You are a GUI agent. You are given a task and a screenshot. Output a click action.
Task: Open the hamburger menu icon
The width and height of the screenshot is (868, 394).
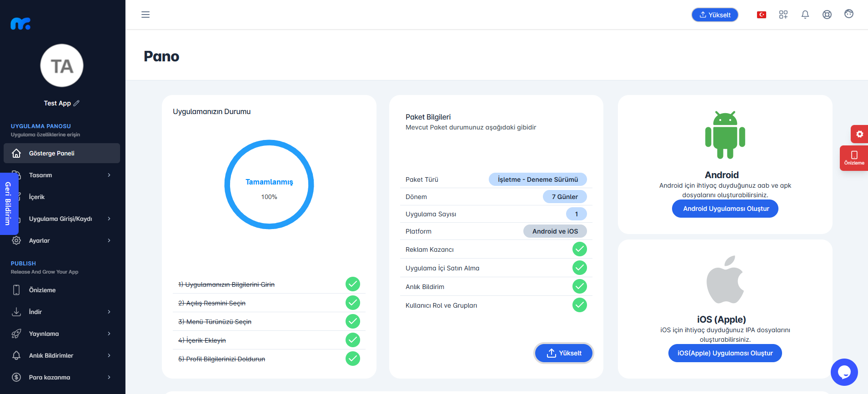pos(146,15)
